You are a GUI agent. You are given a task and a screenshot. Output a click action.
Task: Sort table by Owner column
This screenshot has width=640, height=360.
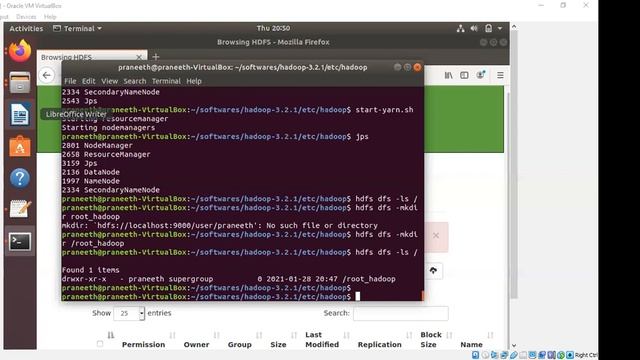[x=196, y=344]
